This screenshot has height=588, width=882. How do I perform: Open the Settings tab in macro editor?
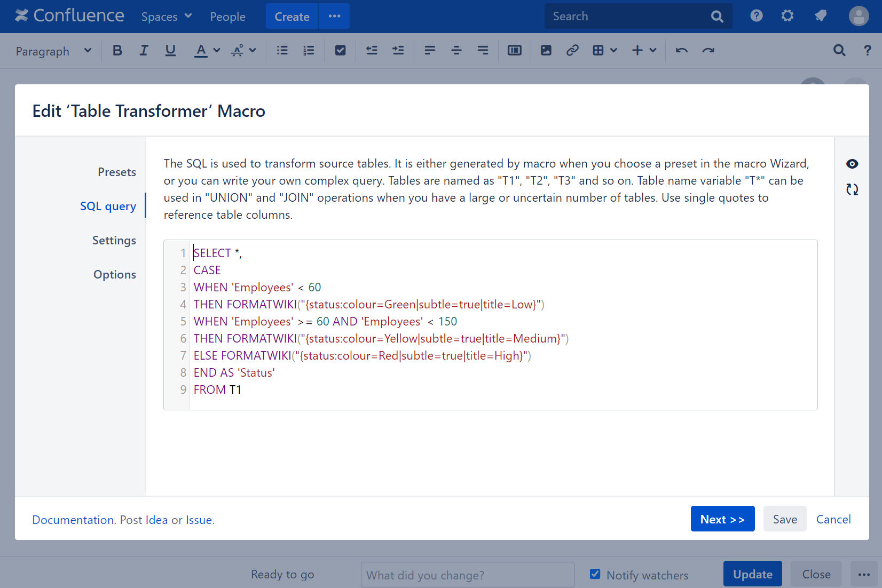coord(114,241)
